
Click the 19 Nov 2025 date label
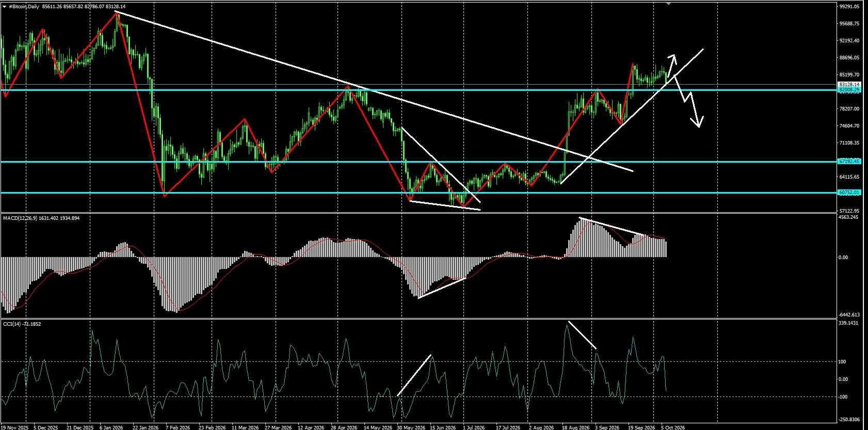click(14, 427)
